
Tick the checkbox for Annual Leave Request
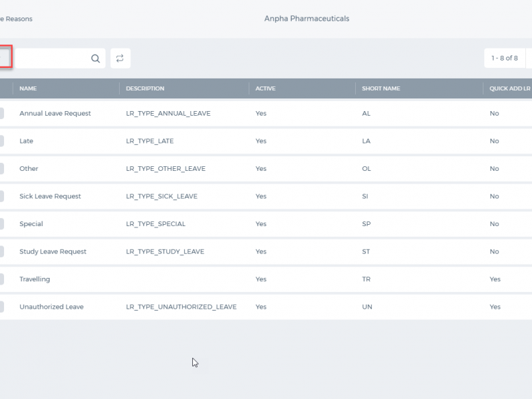point(2,113)
